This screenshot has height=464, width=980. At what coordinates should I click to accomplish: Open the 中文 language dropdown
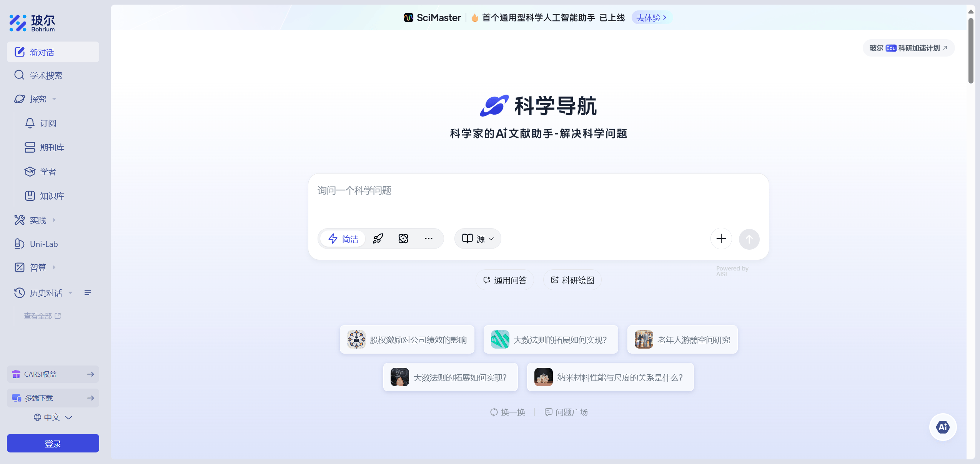coord(53,417)
